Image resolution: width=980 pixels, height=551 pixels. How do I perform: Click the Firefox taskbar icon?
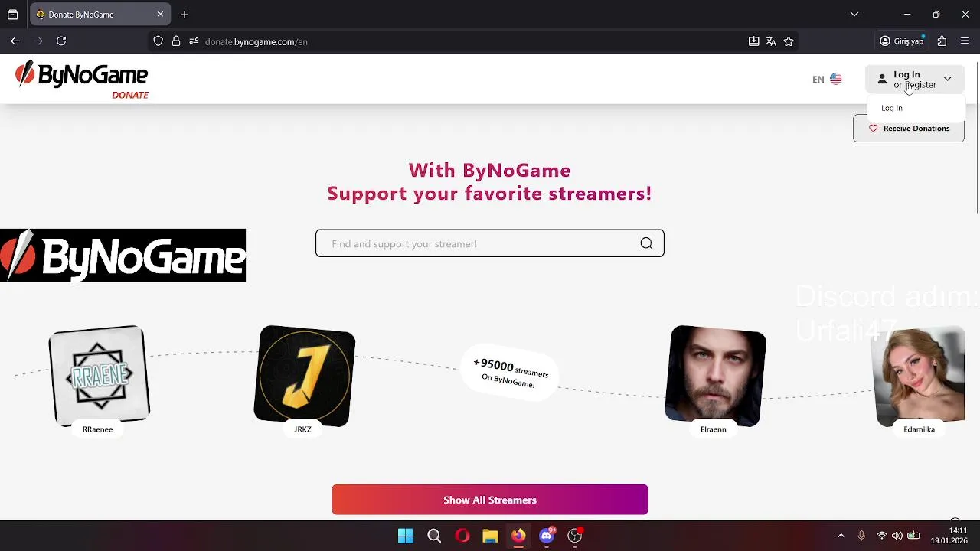pyautogui.click(x=518, y=536)
